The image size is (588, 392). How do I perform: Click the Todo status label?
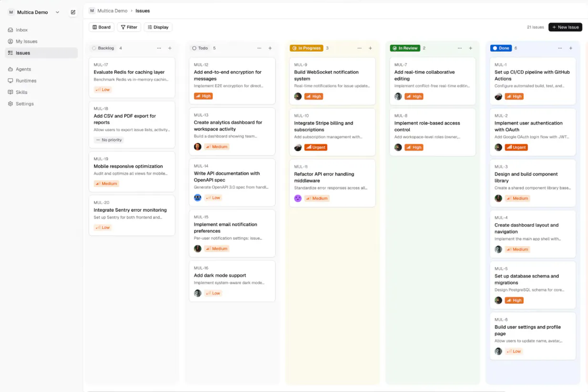coord(200,48)
